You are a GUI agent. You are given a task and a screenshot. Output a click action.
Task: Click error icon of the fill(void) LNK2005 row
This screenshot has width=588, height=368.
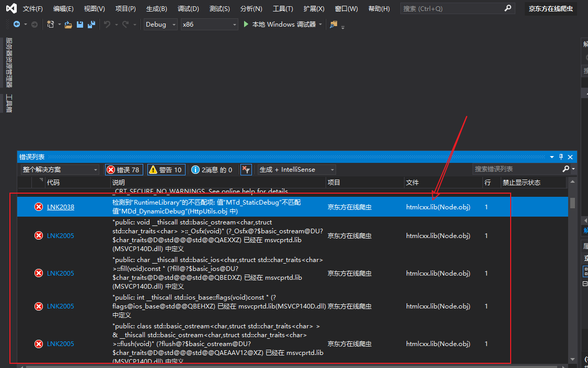[39, 273]
